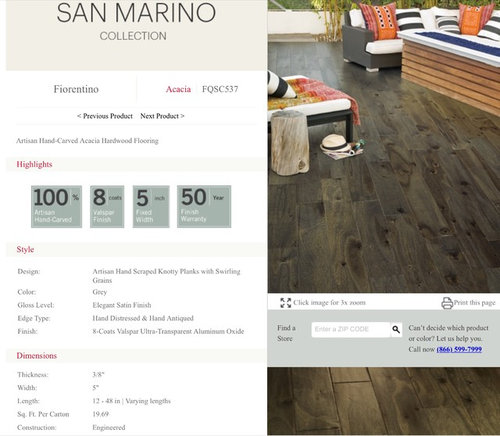
Task: Click the Print this page link
Action: click(x=474, y=303)
